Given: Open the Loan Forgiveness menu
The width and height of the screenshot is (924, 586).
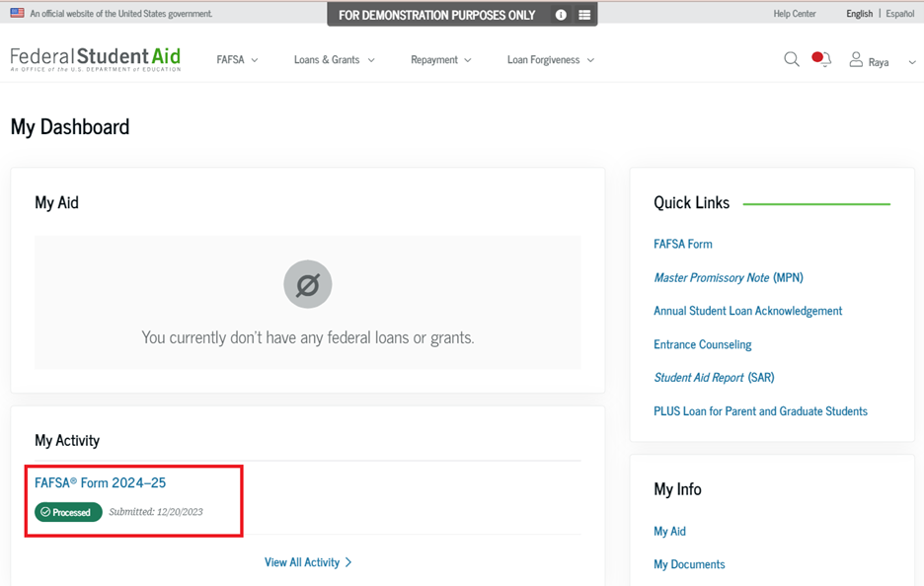Looking at the screenshot, I should tap(550, 60).
